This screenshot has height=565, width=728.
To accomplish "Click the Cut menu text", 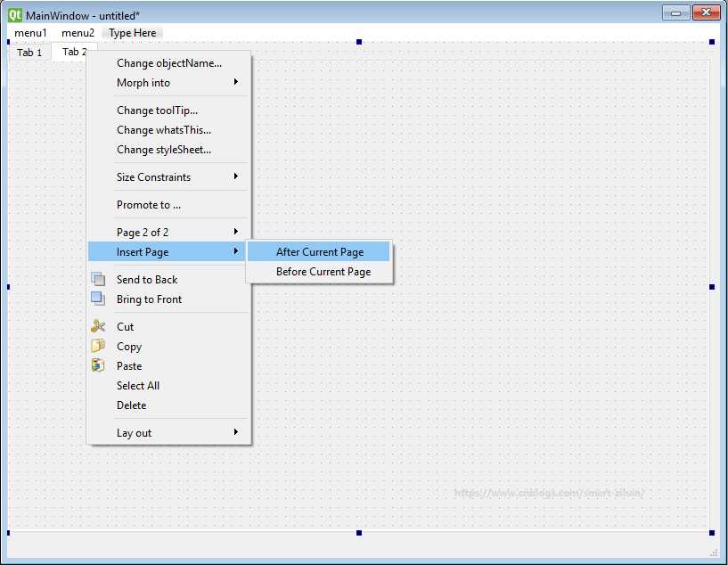I will [x=125, y=327].
